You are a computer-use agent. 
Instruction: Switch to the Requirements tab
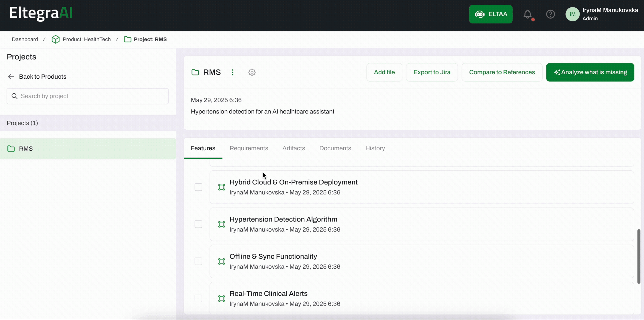(249, 148)
